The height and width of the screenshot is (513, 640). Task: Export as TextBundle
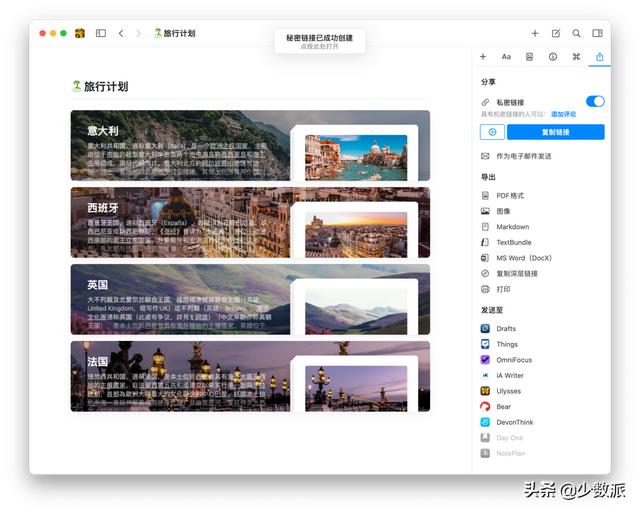coord(506,242)
